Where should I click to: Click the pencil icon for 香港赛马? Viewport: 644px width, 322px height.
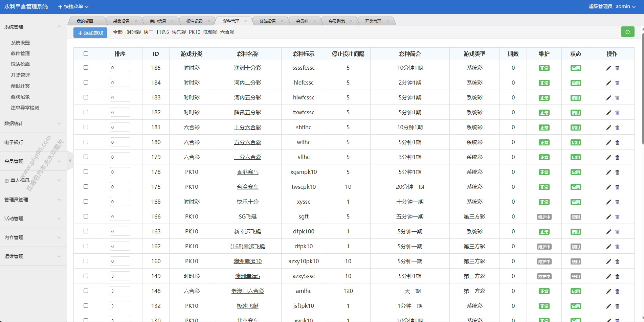pos(608,172)
